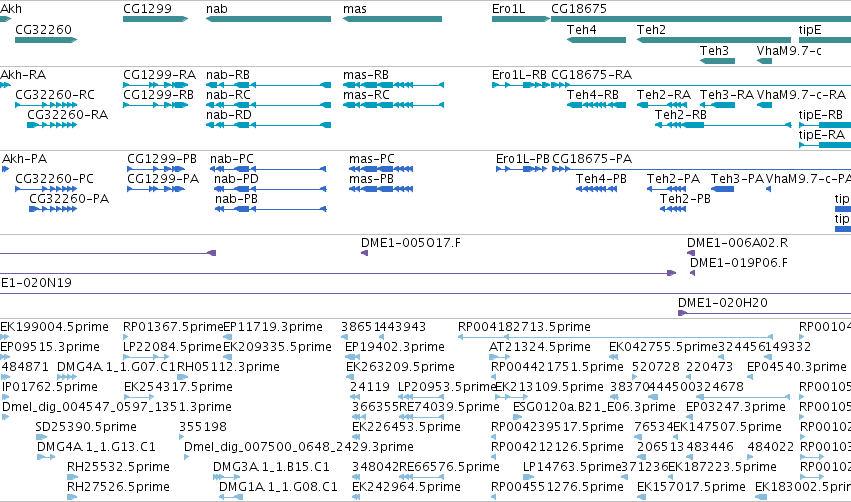This screenshot has width=851, height=502.
Task: Open the Ero1L-RB transcript
Action: coord(520,85)
